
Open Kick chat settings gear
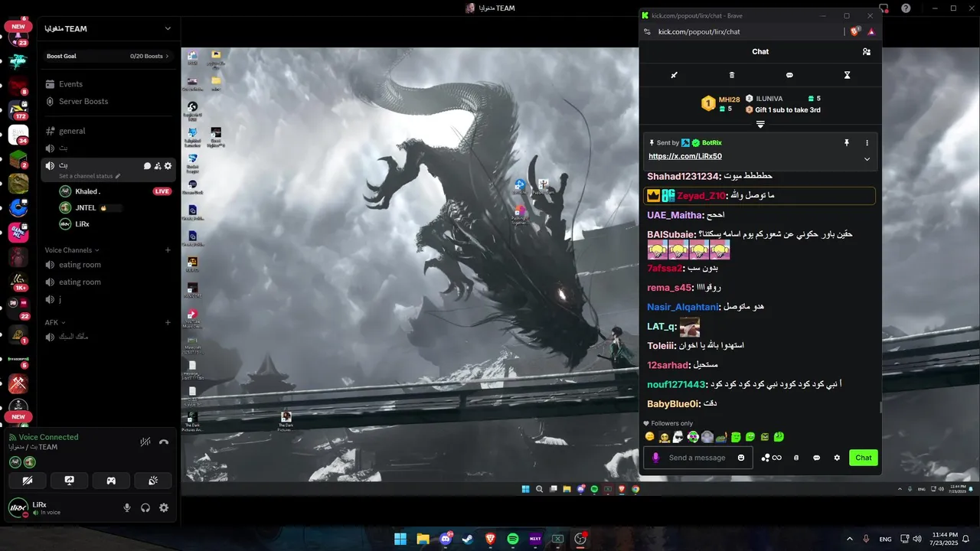(837, 458)
